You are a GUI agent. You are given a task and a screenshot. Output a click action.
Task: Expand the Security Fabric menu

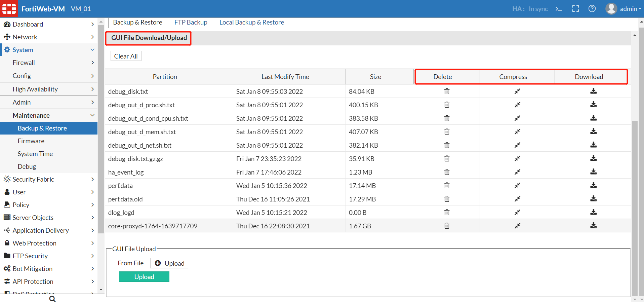pyautogui.click(x=49, y=179)
